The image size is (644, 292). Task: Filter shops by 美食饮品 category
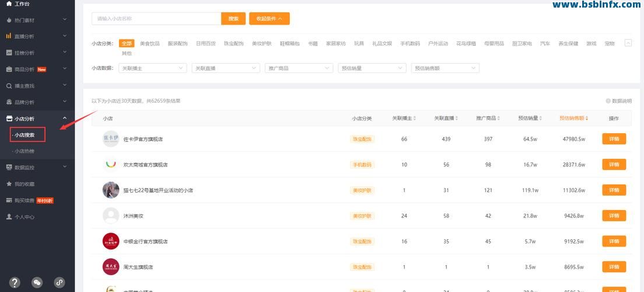point(149,43)
